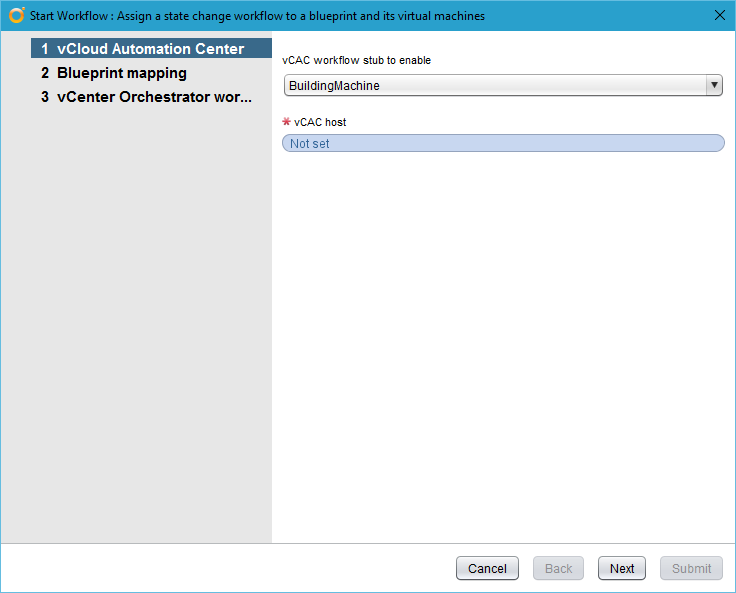
Task: Click the vCAC host label text
Action: coord(320,122)
